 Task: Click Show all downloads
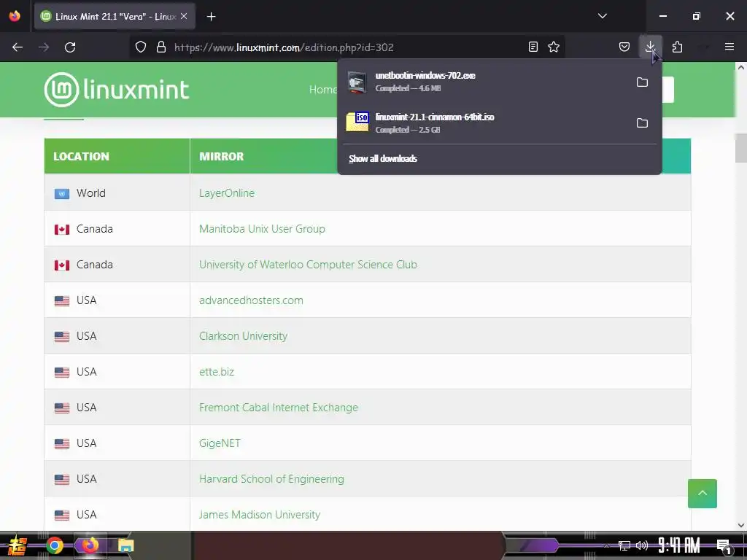[x=382, y=158]
